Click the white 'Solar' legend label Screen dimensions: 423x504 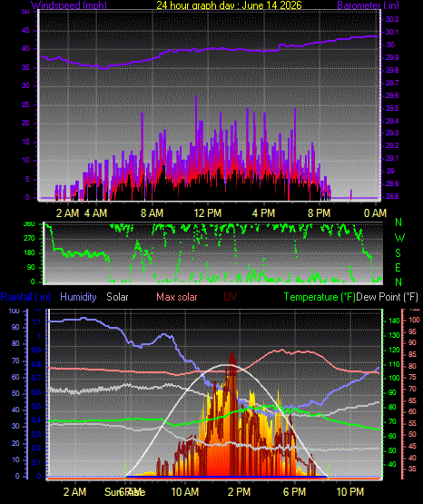117,297
